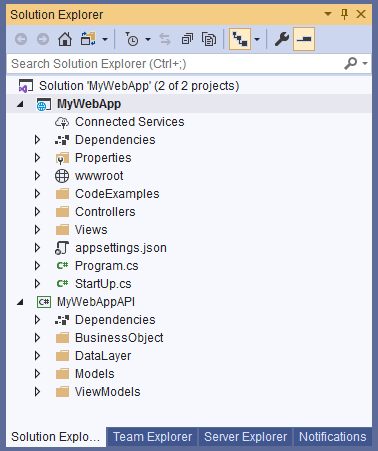378x451 pixels.
Task: Expand the Views folder
Action: [x=37, y=230]
